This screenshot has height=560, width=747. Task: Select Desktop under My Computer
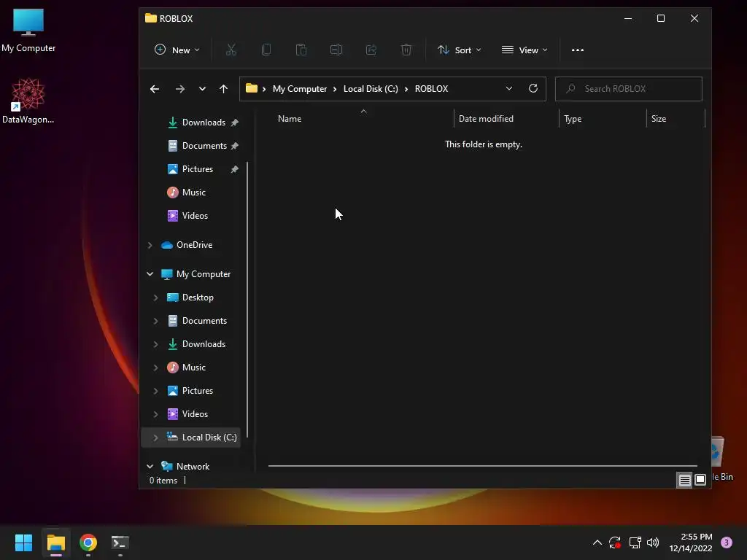pos(198,297)
